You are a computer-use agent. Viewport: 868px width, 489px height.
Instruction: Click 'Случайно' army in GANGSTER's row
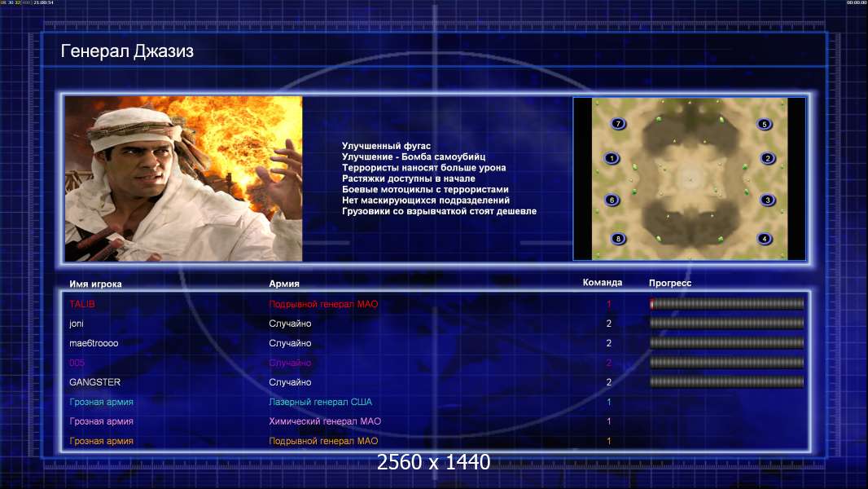pyautogui.click(x=290, y=382)
